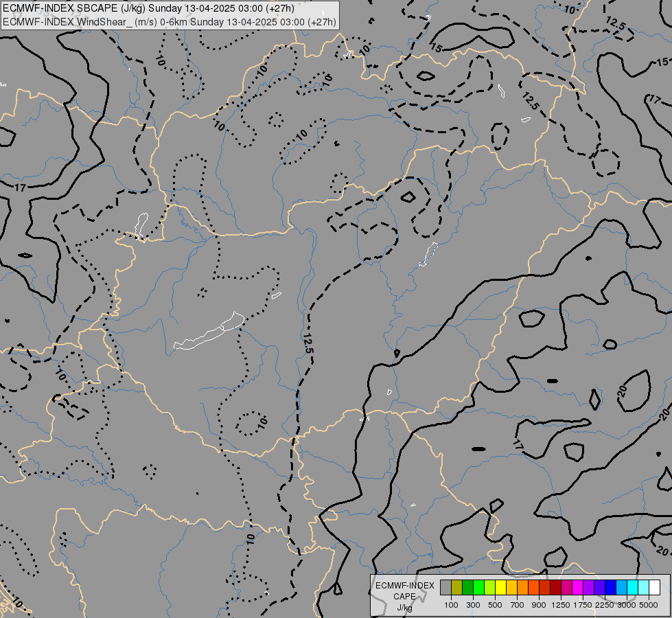Click the legend value 2250
The image size is (672, 618).
click(x=605, y=605)
